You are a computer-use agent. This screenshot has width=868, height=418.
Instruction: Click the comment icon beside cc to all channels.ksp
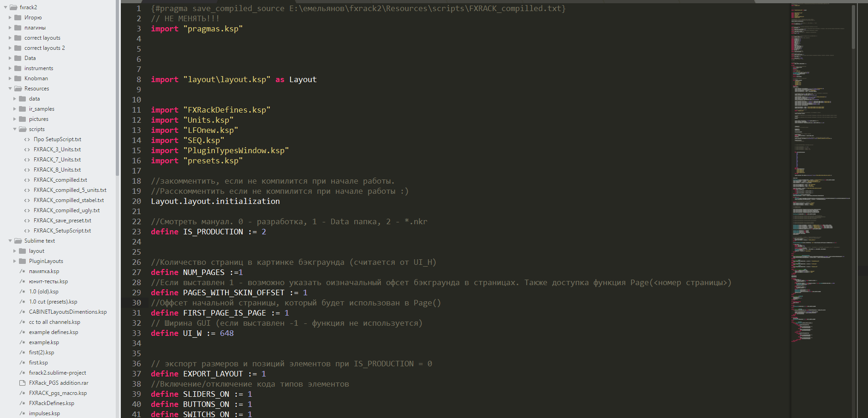[23, 322]
